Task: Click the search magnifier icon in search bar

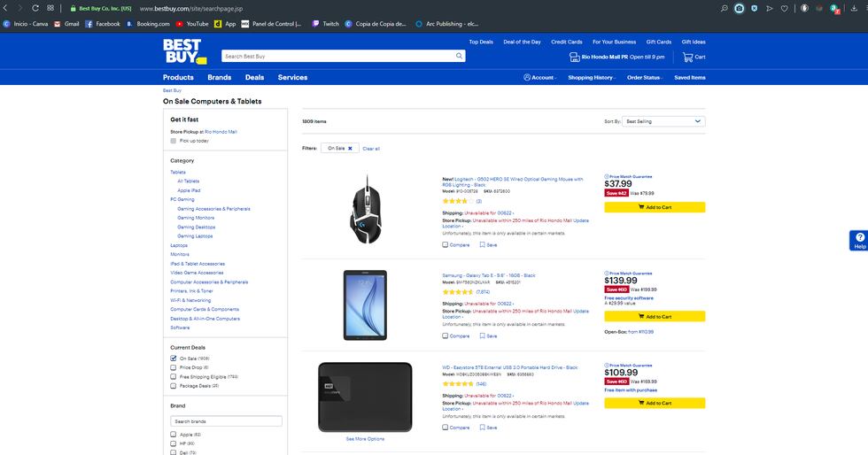Action: point(459,56)
